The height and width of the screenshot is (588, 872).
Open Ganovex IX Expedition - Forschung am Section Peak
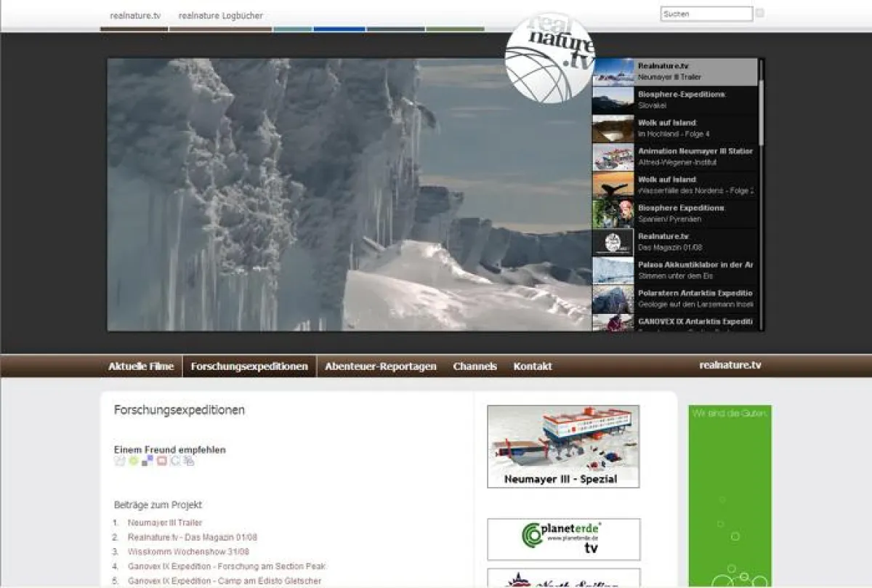pyautogui.click(x=226, y=565)
